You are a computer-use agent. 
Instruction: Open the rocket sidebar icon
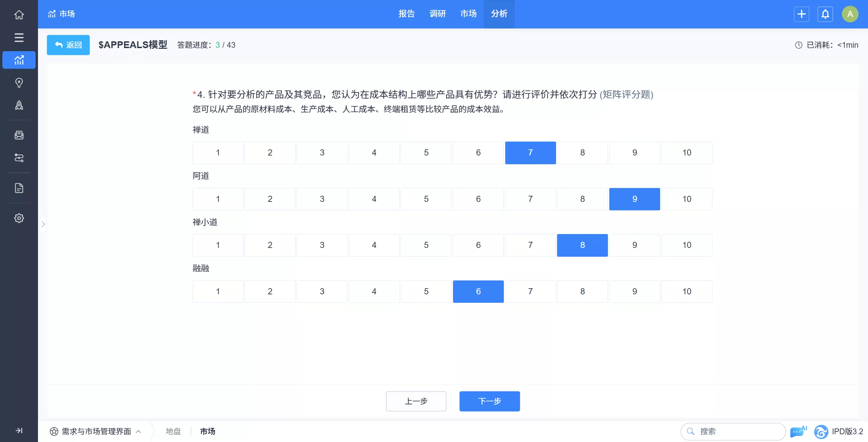tap(19, 105)
